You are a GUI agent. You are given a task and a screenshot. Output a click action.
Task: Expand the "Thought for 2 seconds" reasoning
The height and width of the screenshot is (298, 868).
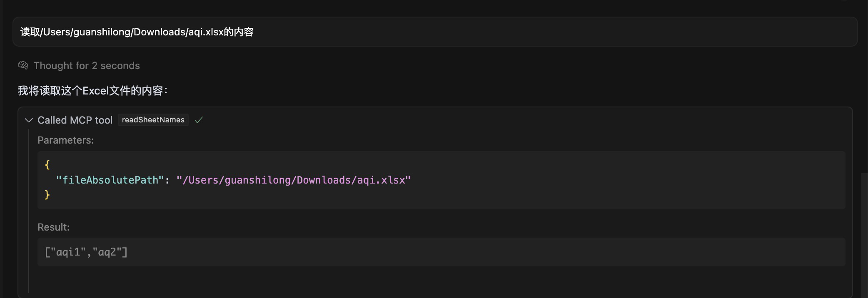(x=87, y=66)
